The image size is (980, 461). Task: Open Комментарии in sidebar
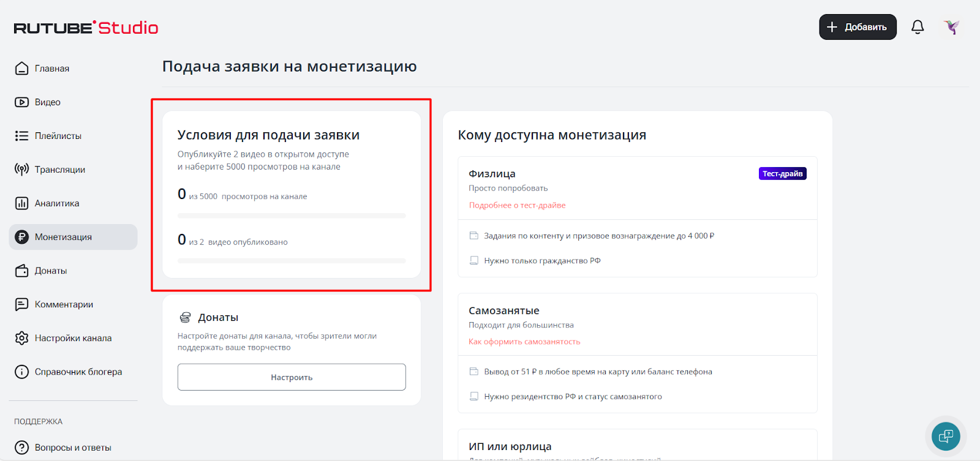pyautogui.click(x=73, y=304)
